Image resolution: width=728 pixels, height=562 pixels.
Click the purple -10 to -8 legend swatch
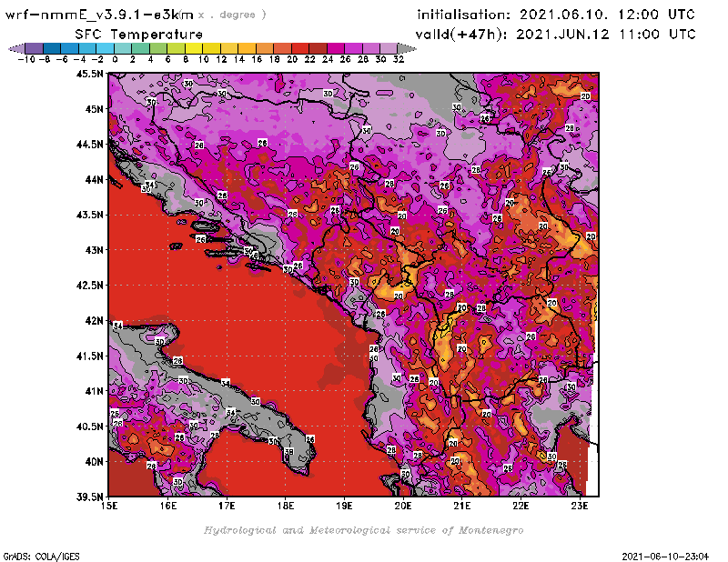click(x=35, y=48)
